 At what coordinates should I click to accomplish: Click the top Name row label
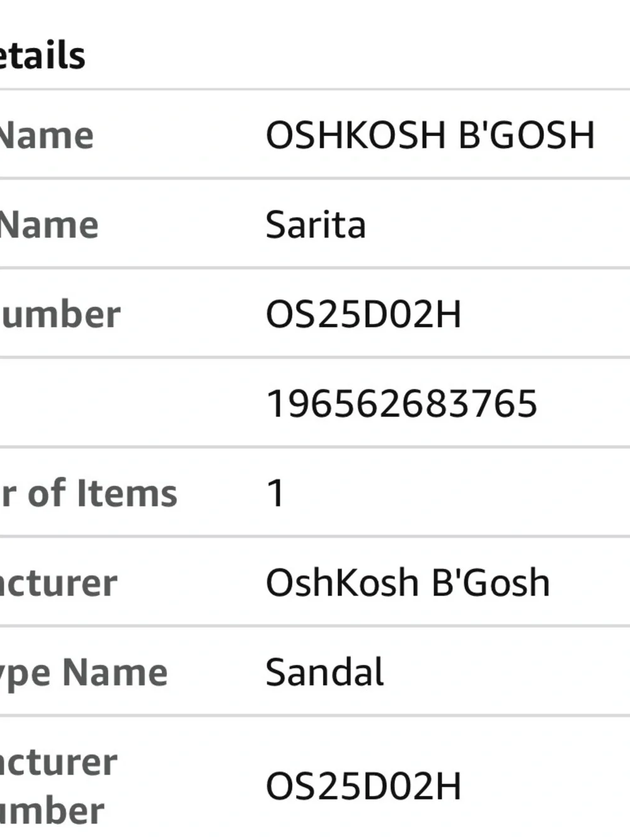click(47, 135)
